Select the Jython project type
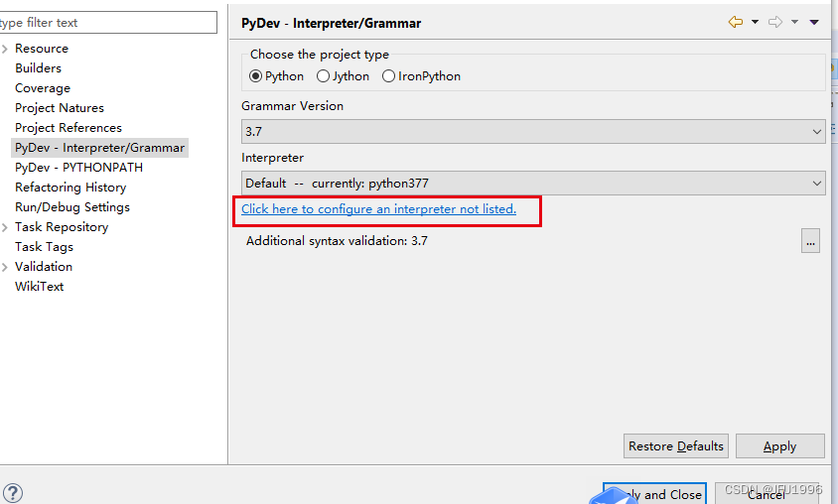This screenshot has width=838, height=504. [x=343, y=76]
